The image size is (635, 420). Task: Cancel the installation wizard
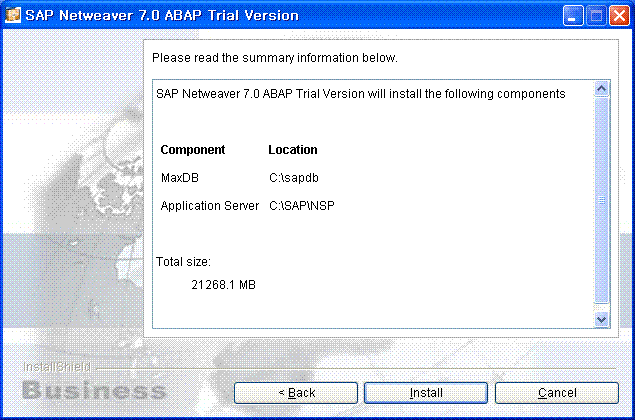[557, 392]
